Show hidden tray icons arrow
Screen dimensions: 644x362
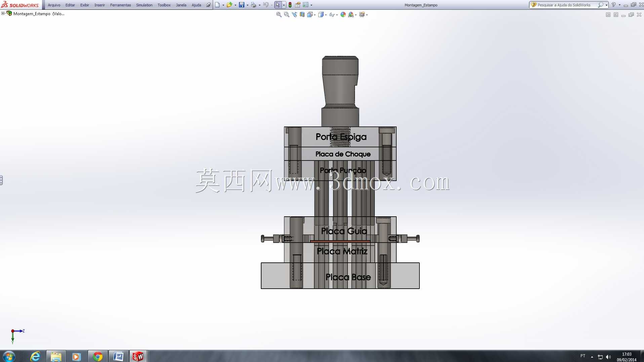pos(592,357)
